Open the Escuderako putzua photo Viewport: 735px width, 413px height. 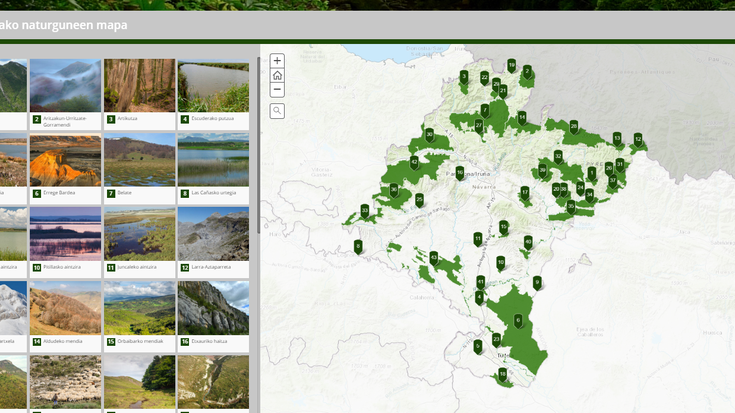[x=213, y=85]
